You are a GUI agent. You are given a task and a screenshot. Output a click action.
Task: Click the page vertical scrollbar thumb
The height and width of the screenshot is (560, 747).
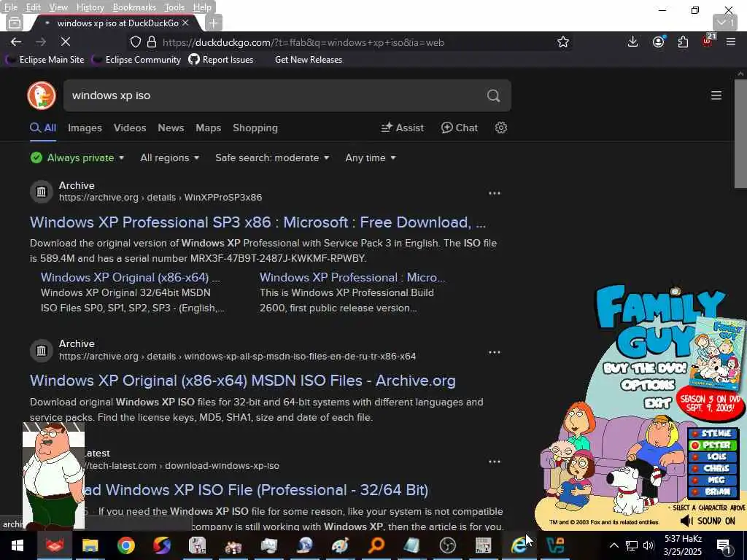point(740,133)
